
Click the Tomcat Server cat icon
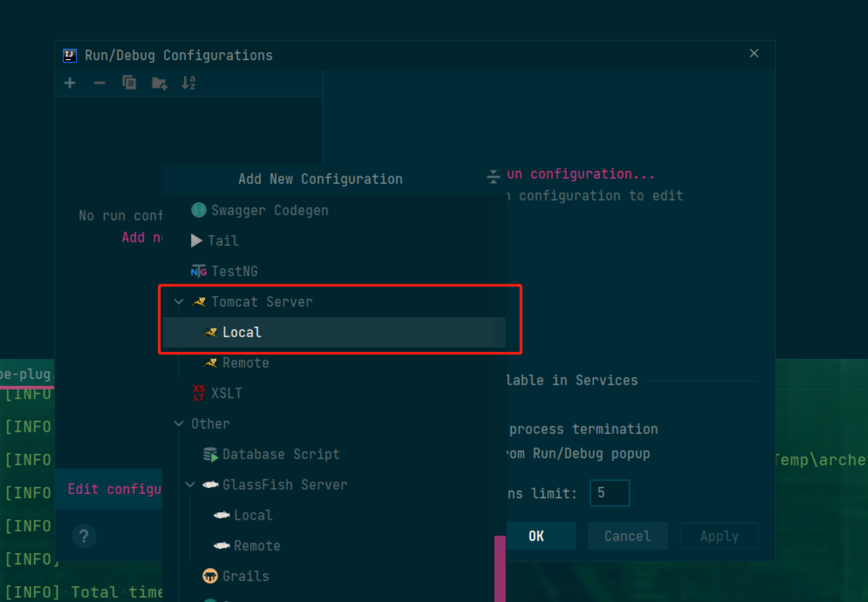pyautogui.click(x=199, y=302)
